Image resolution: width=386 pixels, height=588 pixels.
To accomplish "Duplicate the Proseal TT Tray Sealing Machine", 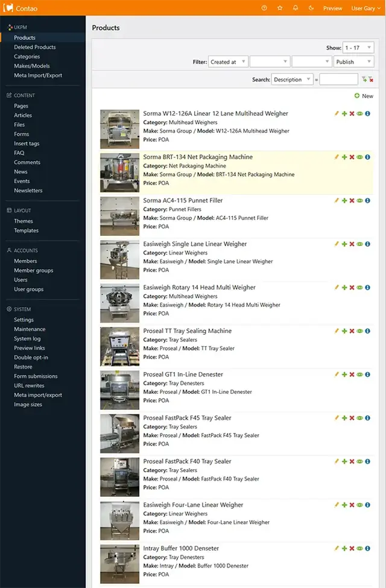I will click(x=344, y=330).
